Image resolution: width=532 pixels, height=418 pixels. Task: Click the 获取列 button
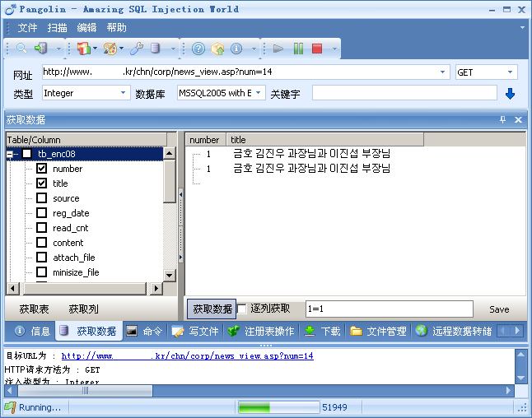[x=83, y=309]
